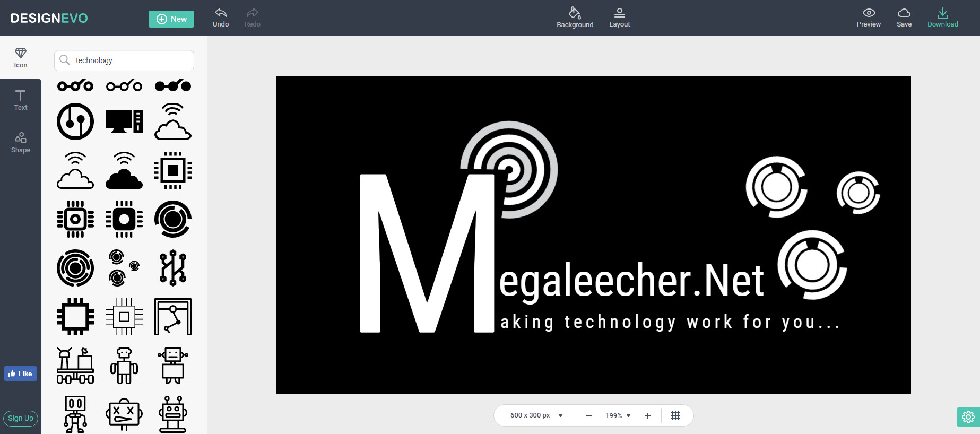Screen dimensions: 980x434
Task: Select the gray radar rings graphic on canvas
Action: (x=508, y=169)
